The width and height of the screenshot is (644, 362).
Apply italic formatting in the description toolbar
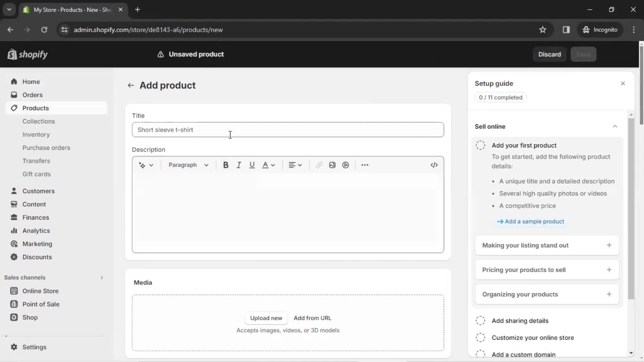[x=239, y=165]
